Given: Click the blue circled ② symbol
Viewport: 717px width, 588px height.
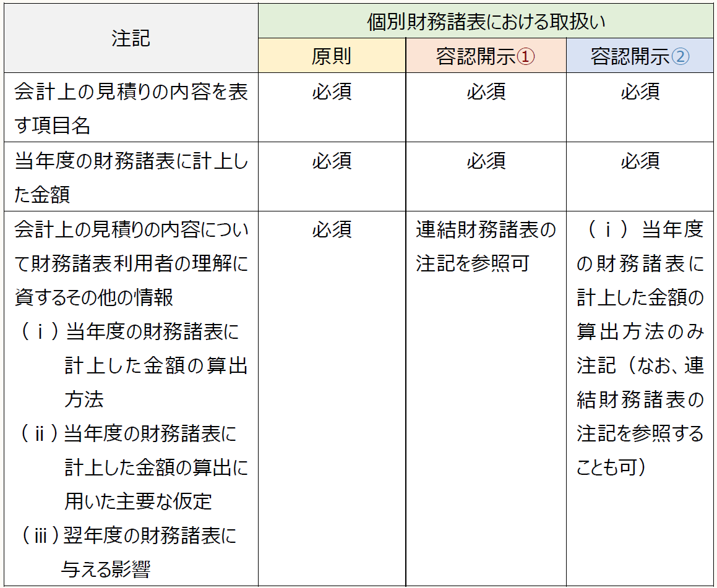Looking at the screenshot, I should click(x=680, y=57).
